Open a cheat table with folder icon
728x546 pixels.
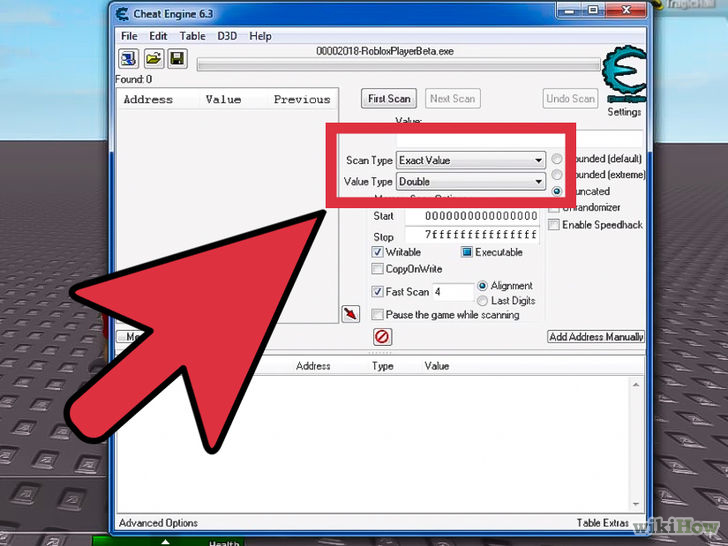tap(153, 59)
